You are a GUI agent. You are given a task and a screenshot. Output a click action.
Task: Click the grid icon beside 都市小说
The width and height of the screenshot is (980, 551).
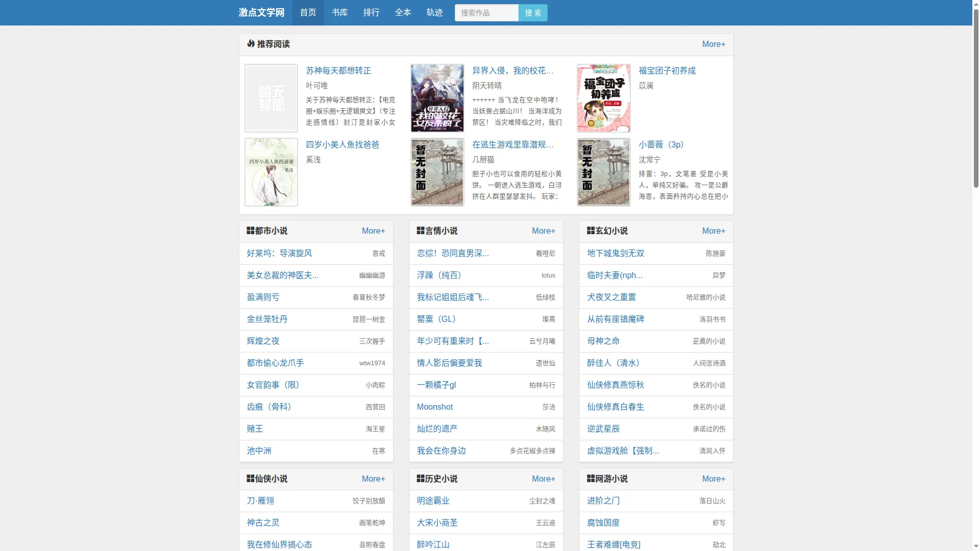click(251, 231)
